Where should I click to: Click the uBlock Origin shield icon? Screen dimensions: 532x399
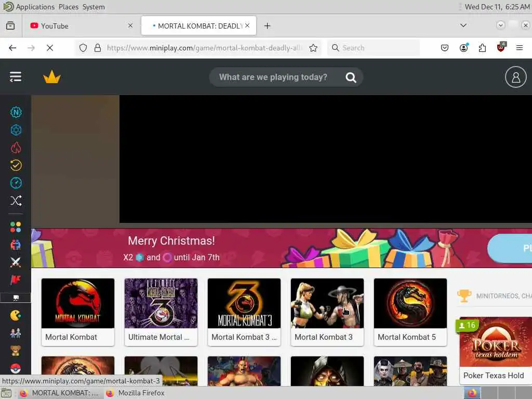point(501,47)
